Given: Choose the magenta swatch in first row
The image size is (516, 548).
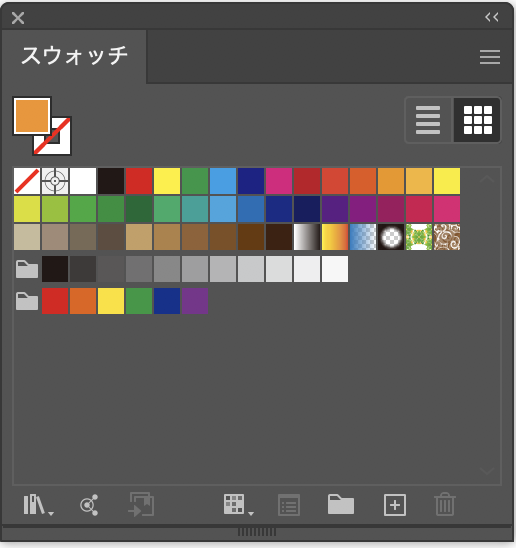Looking at the screenshot, I should [279, 181].
